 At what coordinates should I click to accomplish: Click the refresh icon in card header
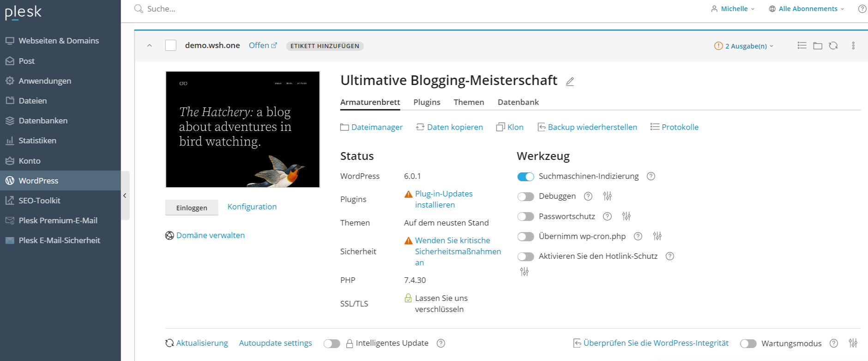pyautogui.click(x=833, y=45)
